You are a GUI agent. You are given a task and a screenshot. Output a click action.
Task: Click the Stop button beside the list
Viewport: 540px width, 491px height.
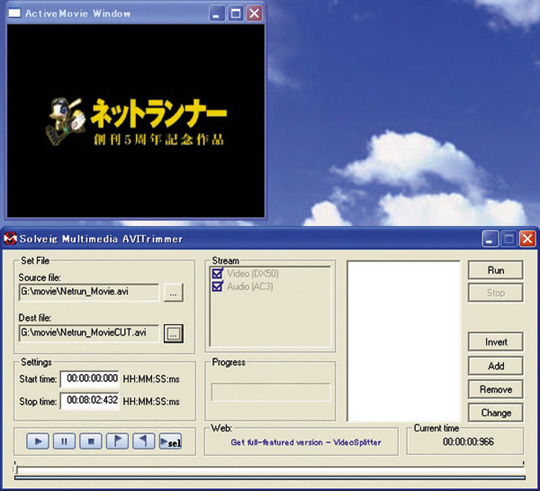[x=495, y=293]
